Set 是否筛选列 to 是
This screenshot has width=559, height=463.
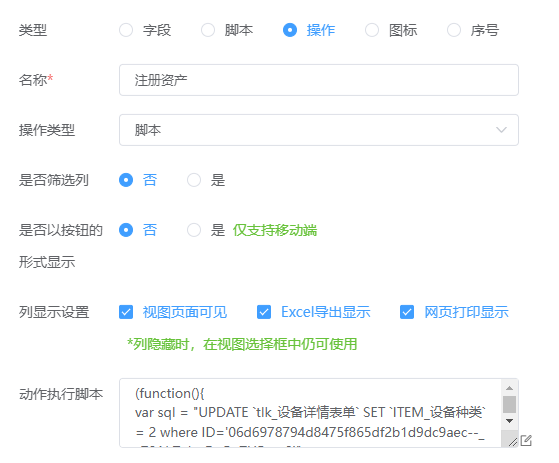click(194, 180)
